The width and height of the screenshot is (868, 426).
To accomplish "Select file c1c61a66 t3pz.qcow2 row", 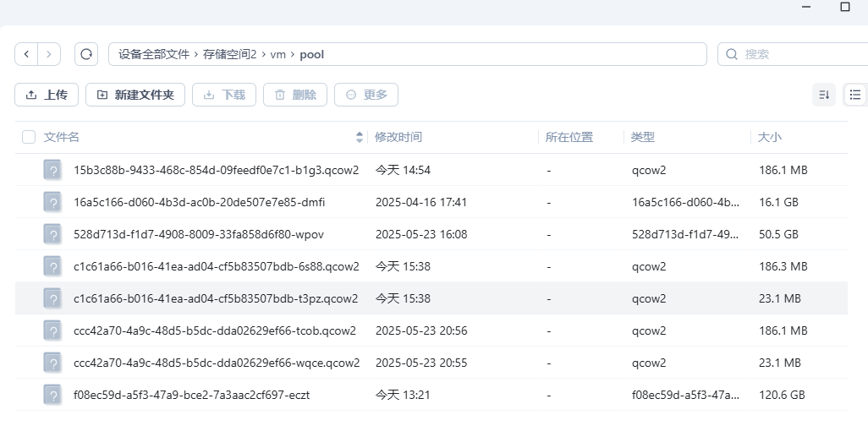I will tap(216, 298).
